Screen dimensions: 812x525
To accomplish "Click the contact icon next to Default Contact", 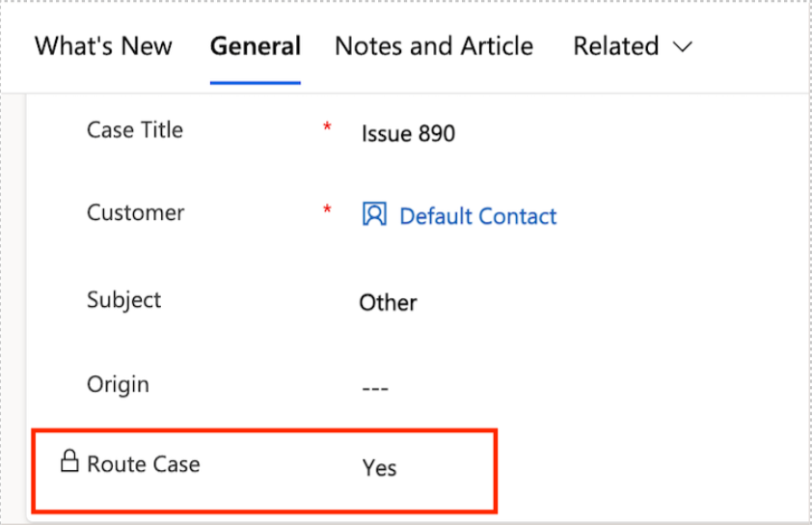I will (x=374, y=214).
